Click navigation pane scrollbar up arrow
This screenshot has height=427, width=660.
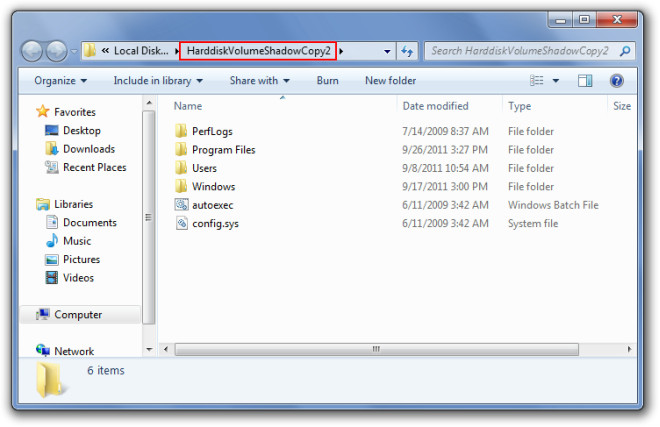tap(149, 103)
